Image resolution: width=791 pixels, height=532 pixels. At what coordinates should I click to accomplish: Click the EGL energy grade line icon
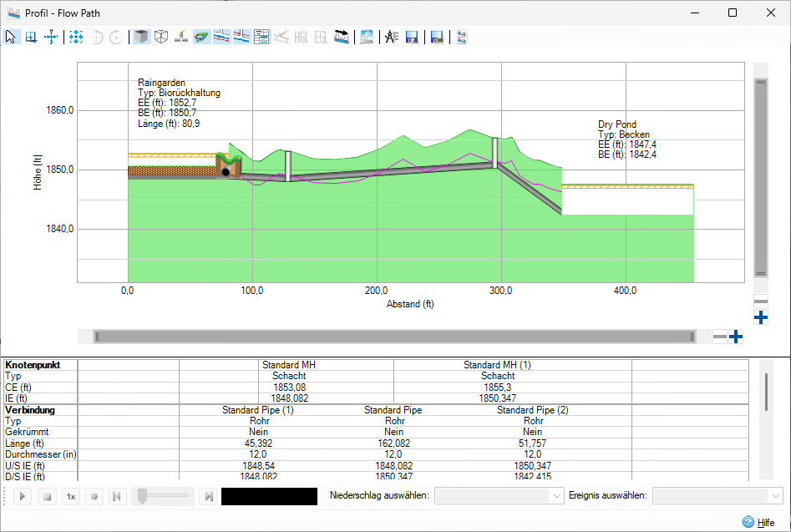(321, 37)
